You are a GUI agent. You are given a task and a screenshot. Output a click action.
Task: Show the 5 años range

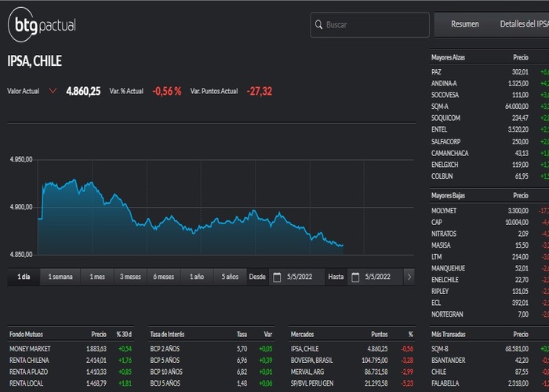(230, 277)
